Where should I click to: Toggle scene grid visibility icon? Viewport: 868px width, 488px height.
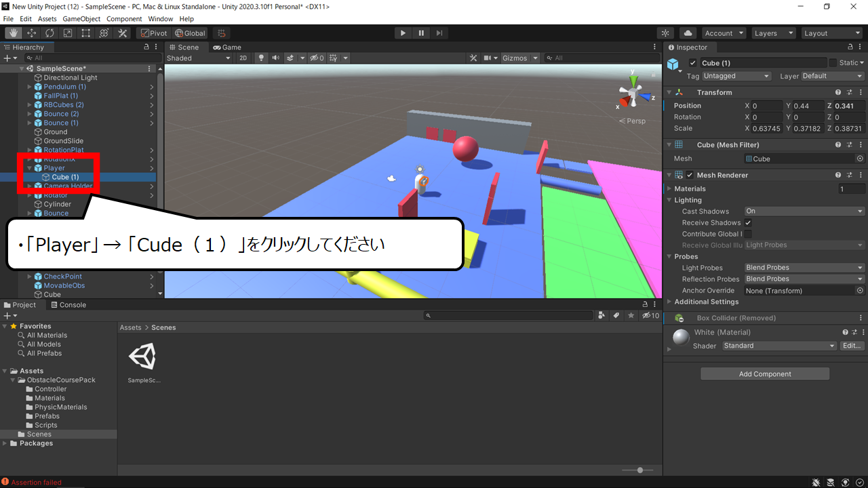[x=334, y=58]
